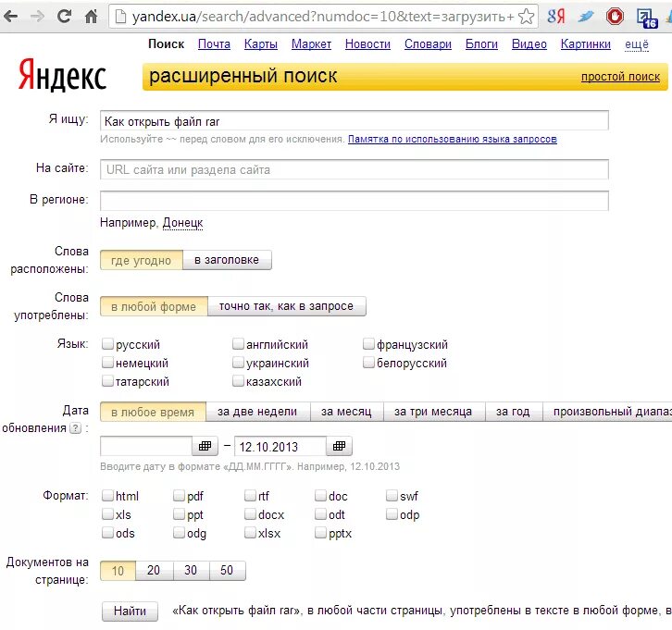Click the red stop-hand adblock icon
The image size is (672, 630).
coord(615,17)
